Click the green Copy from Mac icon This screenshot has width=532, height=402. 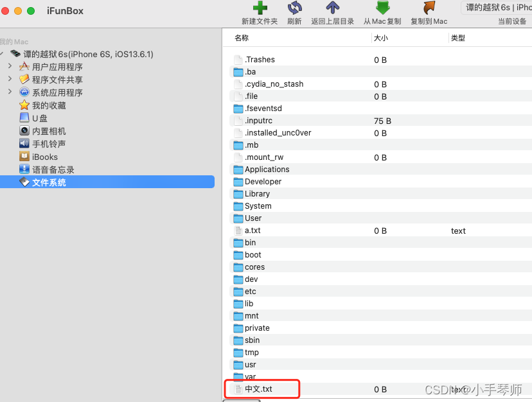(x=383, y=8)
